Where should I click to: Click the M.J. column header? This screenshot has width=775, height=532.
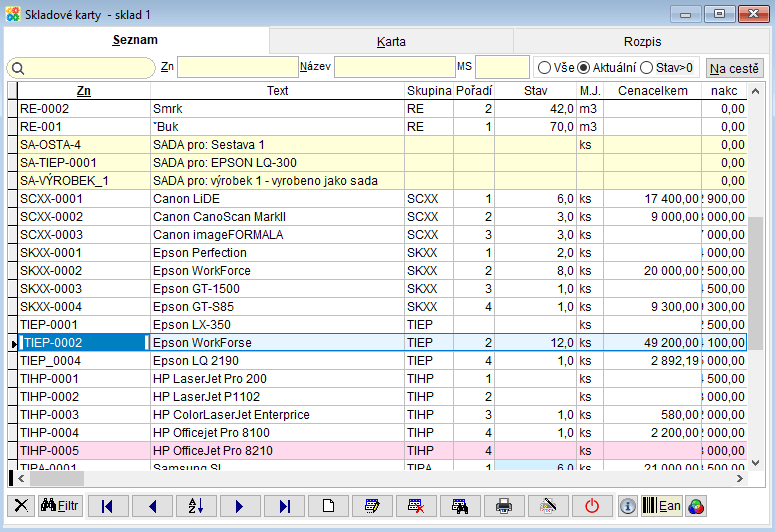(x=590, y=90)
